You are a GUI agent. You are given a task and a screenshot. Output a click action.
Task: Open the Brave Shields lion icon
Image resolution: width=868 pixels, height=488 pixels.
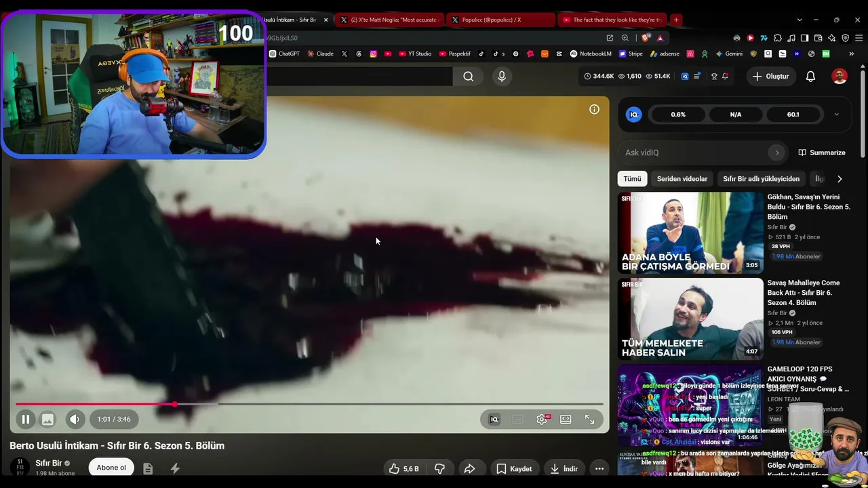click(645, 38)
